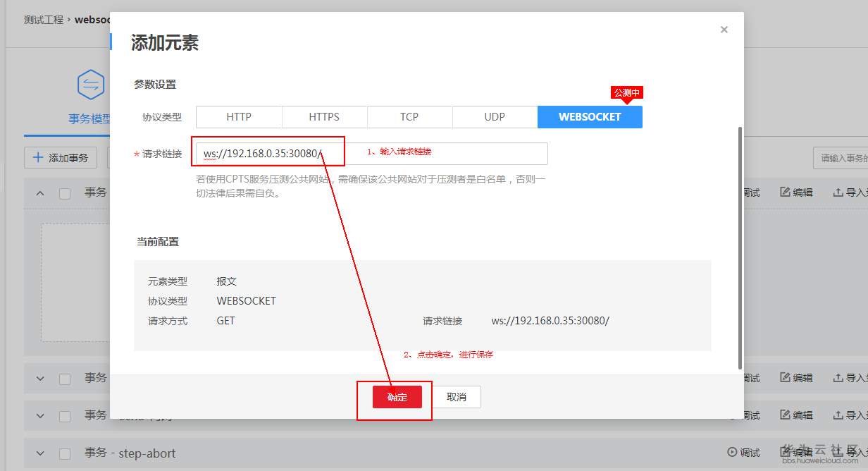
Task: Click the 参数设置 section heading
Action: click(x=155, y=84)
